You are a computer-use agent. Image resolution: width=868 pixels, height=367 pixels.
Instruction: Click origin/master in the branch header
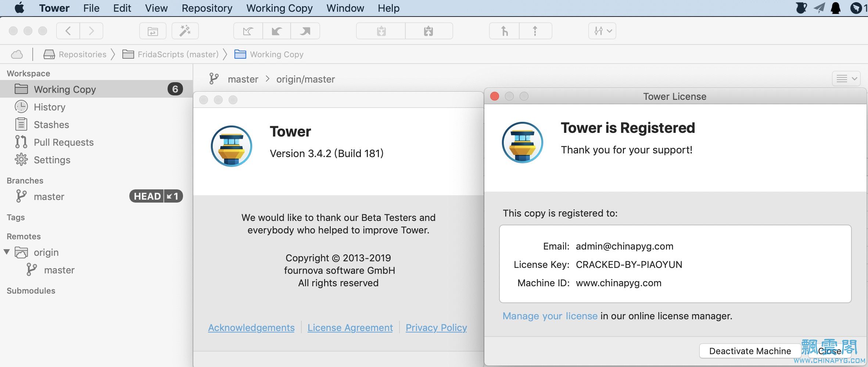[x=305, y=79]
